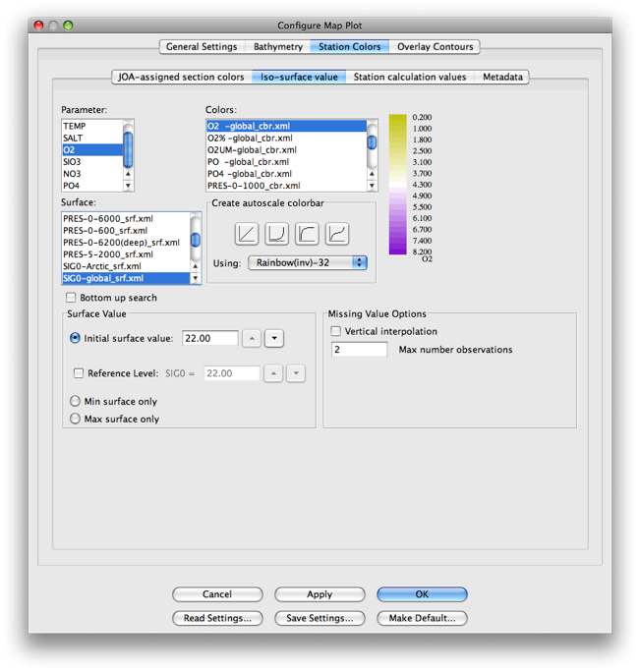Image resolution: width=640 pixels, height=672 pixels.
Task: Toggle the Reference Level checkbox
Action: click(x=79, y=373)
